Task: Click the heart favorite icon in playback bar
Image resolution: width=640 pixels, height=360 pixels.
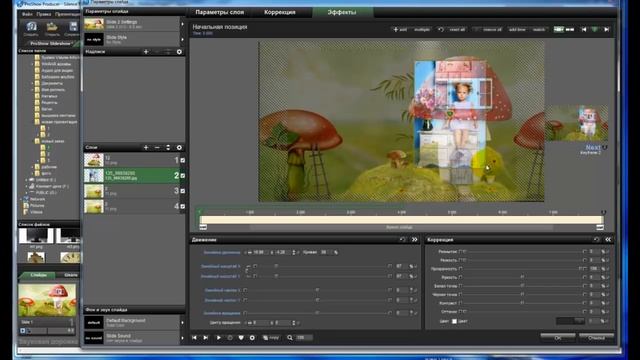Action: coord(241,338)
